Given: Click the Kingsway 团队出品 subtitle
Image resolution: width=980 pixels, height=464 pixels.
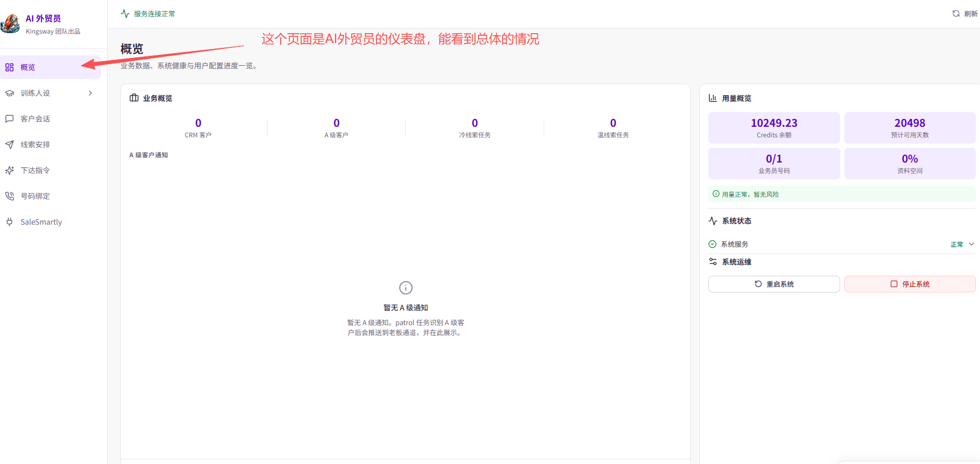Looking at the screenshot, I should [53, 32].
